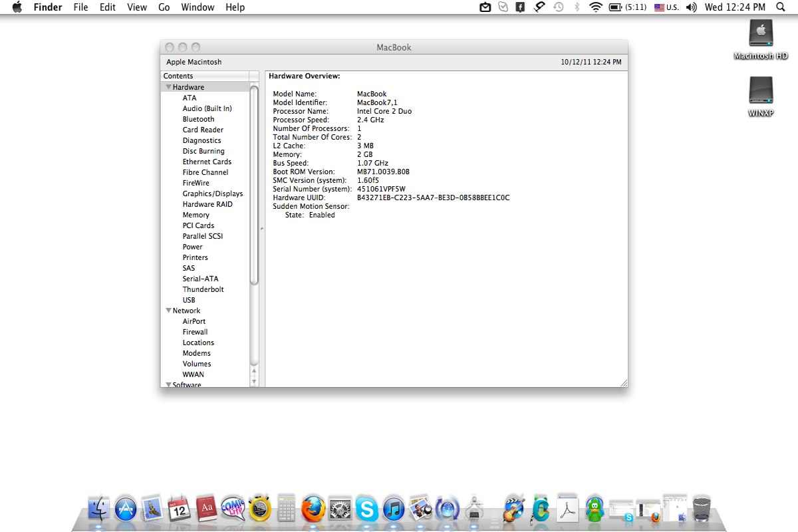Click the Bluetooth menu bar icon
This screenshot has width=798, height=532.
click(x=577, y=7)
